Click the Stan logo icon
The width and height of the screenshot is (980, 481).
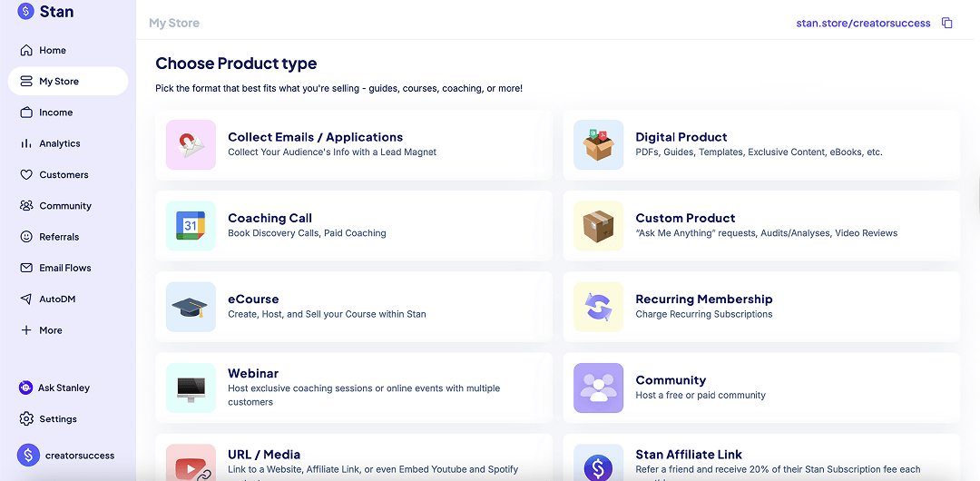click(26, 11)
